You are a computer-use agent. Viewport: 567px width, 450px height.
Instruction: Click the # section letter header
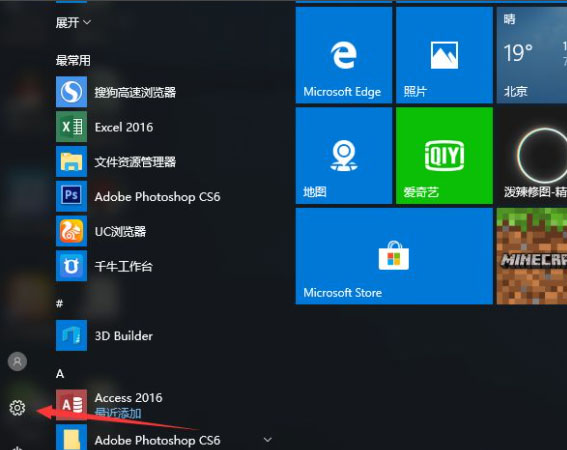tap(60, 303)
